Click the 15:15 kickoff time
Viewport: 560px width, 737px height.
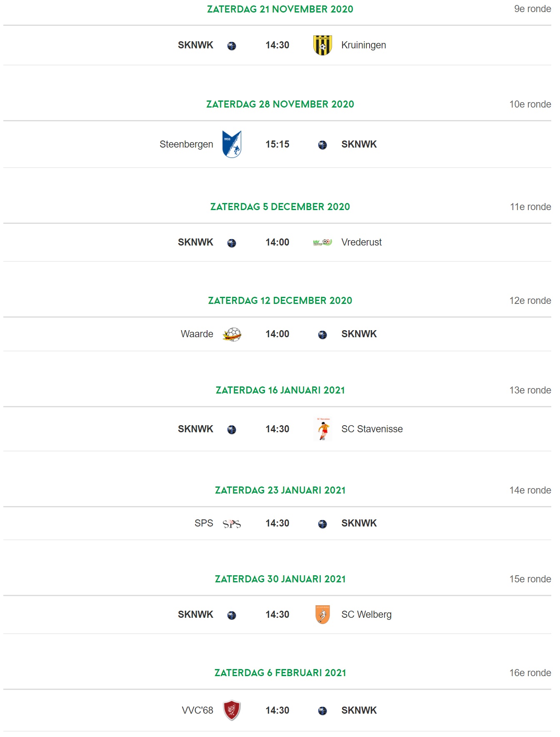pos(277,144)
